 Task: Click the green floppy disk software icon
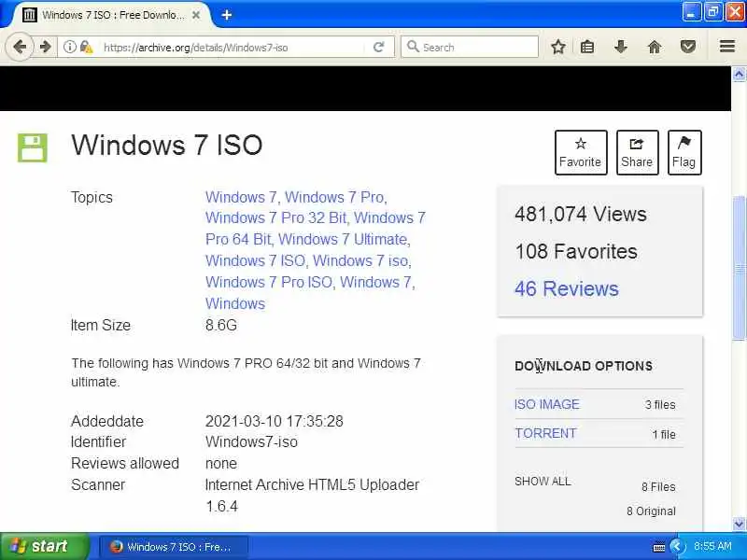pos(33,147)
